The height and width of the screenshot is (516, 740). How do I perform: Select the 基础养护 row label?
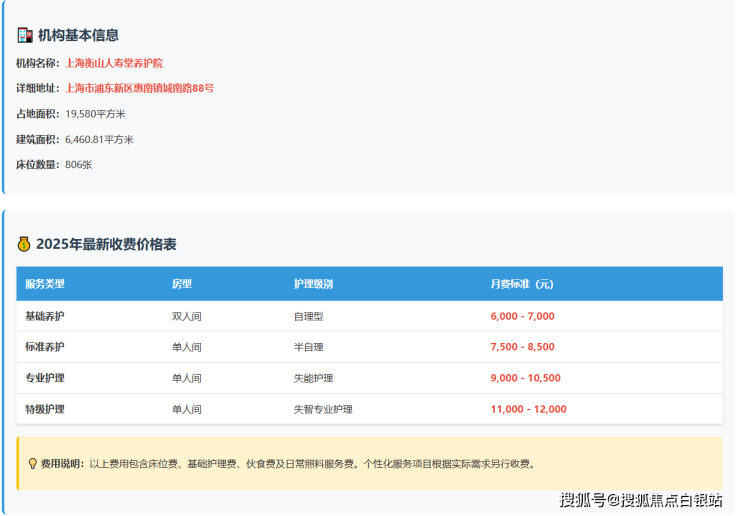tap(45, 316)
